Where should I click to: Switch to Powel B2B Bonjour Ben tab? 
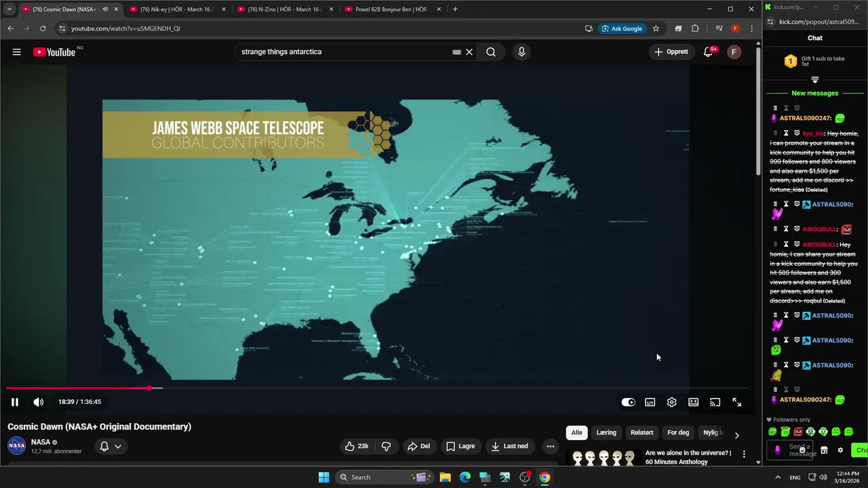(x=393, y=9)
